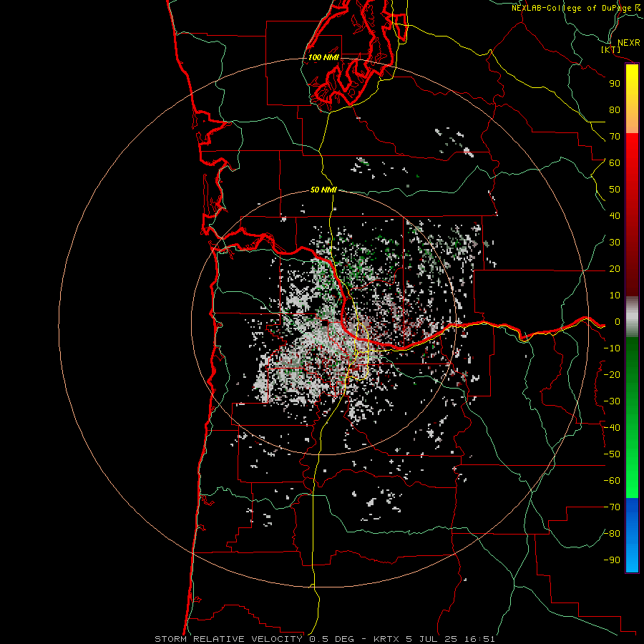Click the '10' value on the velocity scale
644x644 pixels.
click(615, 296)
